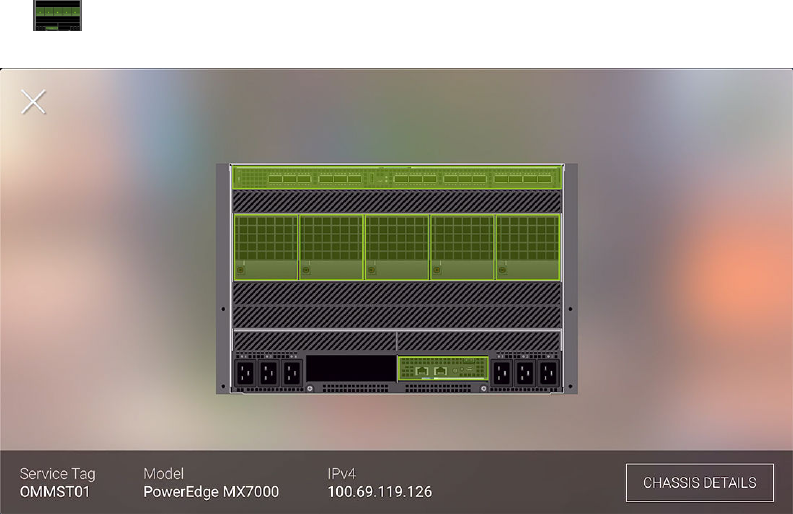Select the middle green fan module
The height and width of the screenshot is (514, 793).
pyautogui.click(x=397, y=247)
